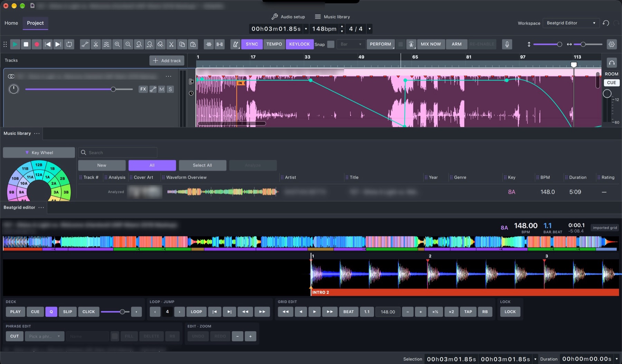Select the Project tab
The width and height of the screenshot is (622, 364).
point(35,23)
